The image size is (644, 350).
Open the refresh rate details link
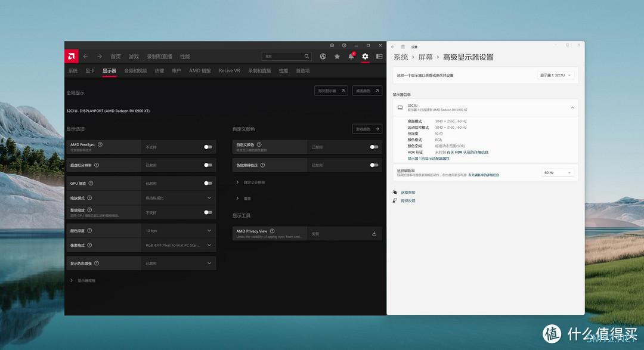[x=484, y=175]
